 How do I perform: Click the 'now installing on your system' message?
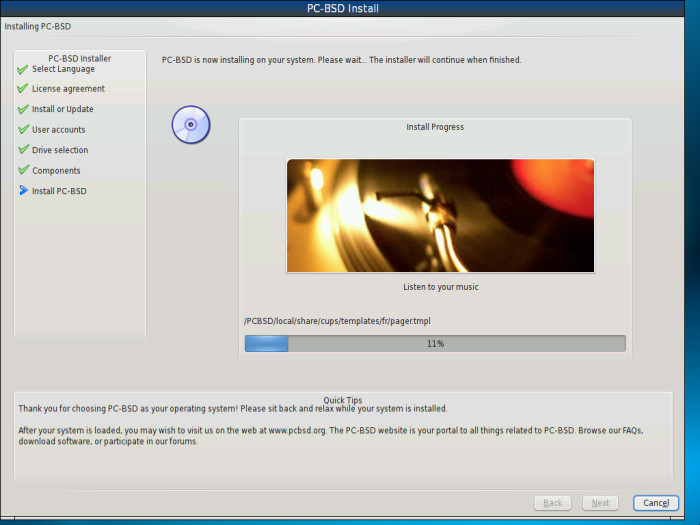click(x=341, y=60)
